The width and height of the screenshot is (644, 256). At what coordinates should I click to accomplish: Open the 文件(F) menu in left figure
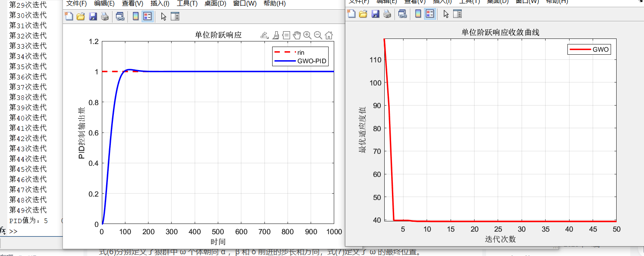tap(76, 3)
